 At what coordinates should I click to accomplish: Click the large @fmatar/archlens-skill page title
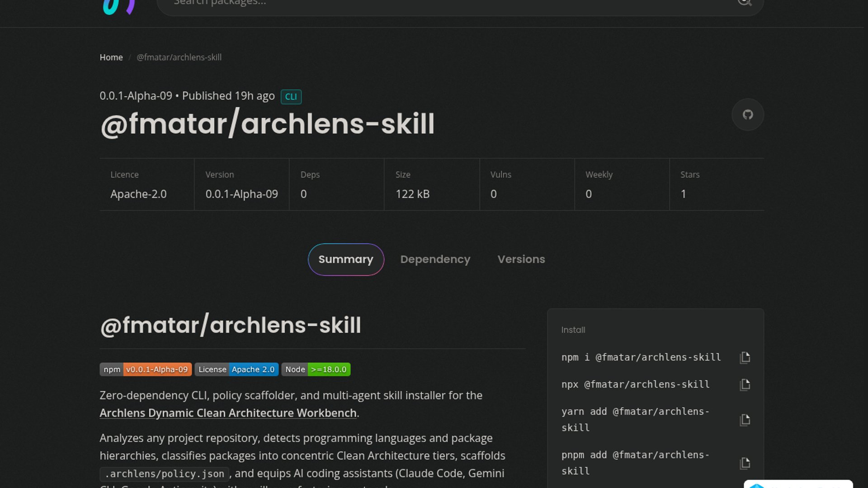coord(267,124)
